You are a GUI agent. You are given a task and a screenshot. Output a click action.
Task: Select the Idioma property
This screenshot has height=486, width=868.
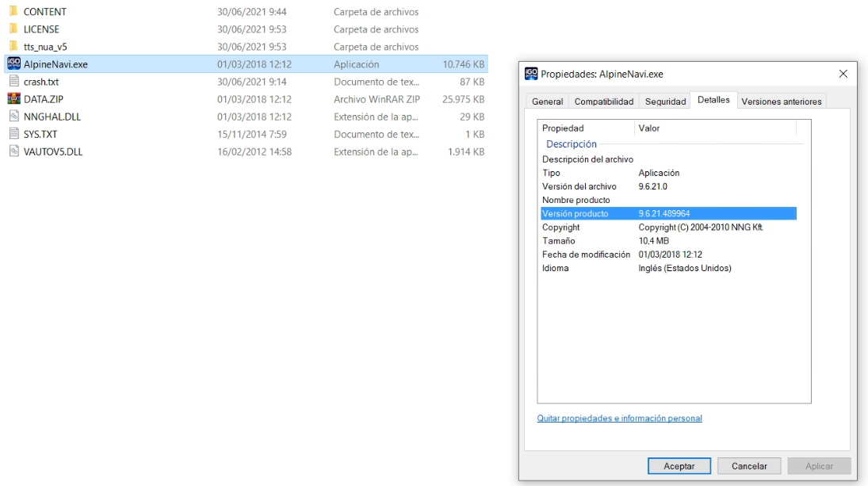click(555, 268)
